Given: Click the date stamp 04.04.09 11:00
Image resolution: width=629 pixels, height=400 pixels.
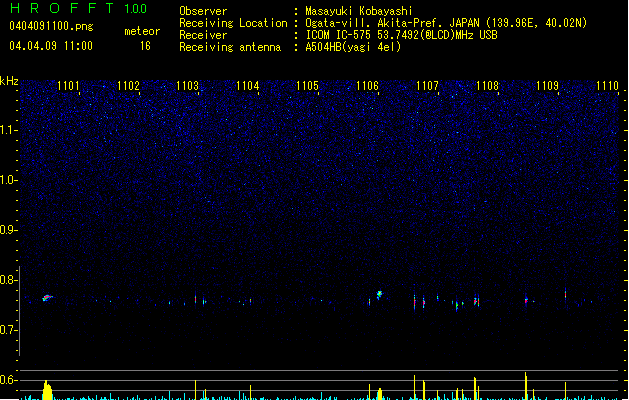Looking at the screenshot, I should (x=51, y=46).
